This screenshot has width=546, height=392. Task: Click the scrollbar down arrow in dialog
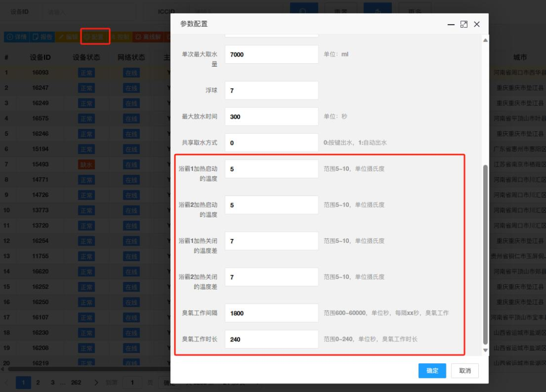[486, 350]
